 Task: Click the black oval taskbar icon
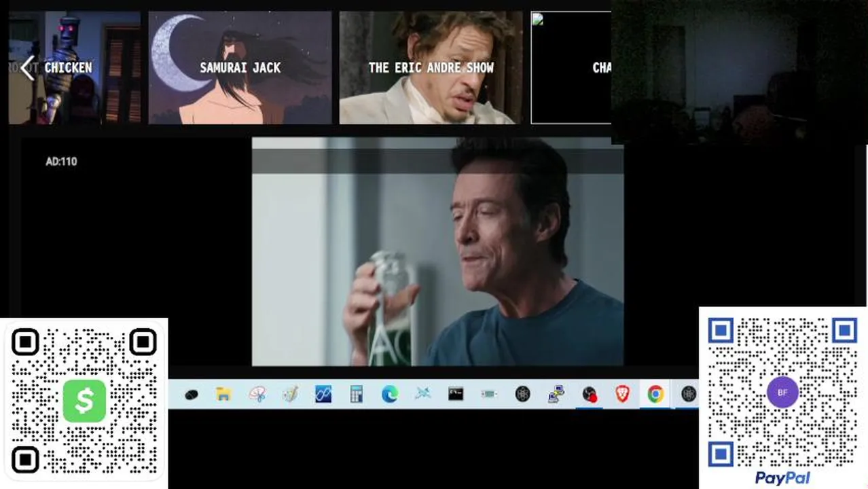191,394
